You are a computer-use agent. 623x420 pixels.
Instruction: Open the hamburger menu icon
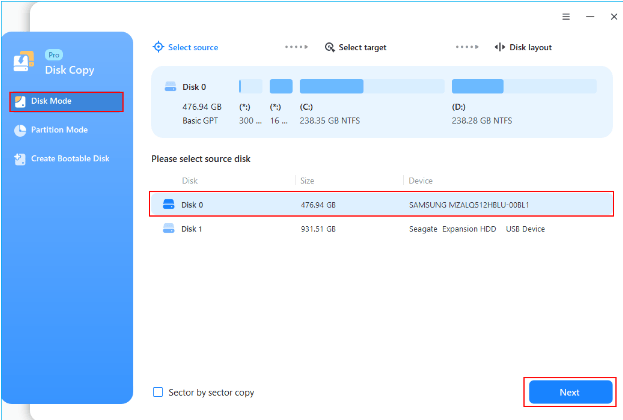[566, 17]
